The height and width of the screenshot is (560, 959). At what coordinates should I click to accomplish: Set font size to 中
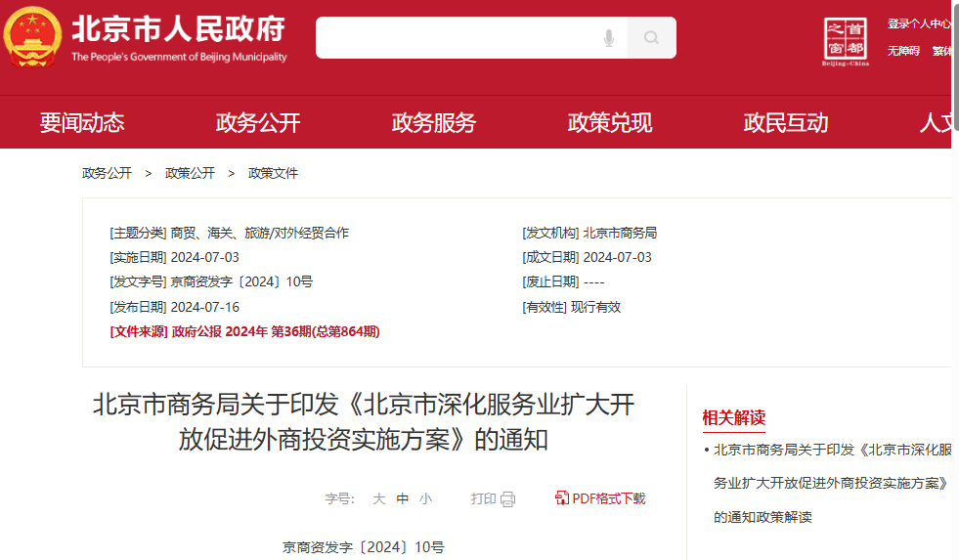click(x=403, y=499)
